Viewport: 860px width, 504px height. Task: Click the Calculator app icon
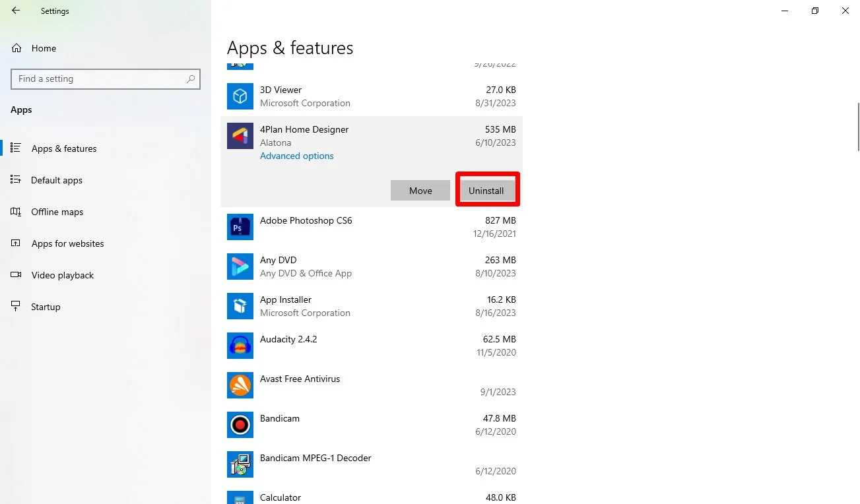pos(240,497)
